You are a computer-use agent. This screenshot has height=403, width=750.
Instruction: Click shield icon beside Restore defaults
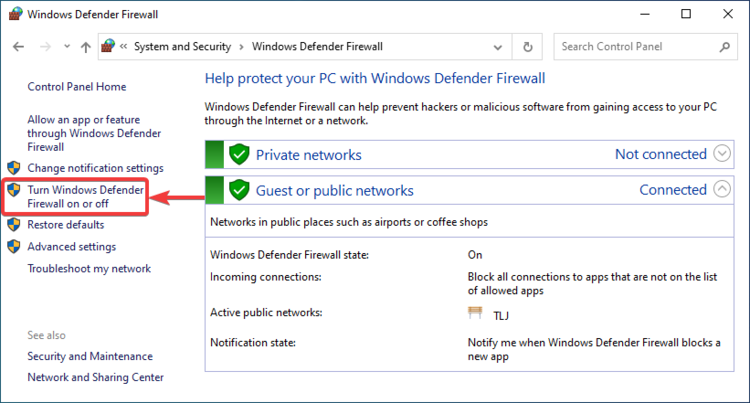click(14, 224)
